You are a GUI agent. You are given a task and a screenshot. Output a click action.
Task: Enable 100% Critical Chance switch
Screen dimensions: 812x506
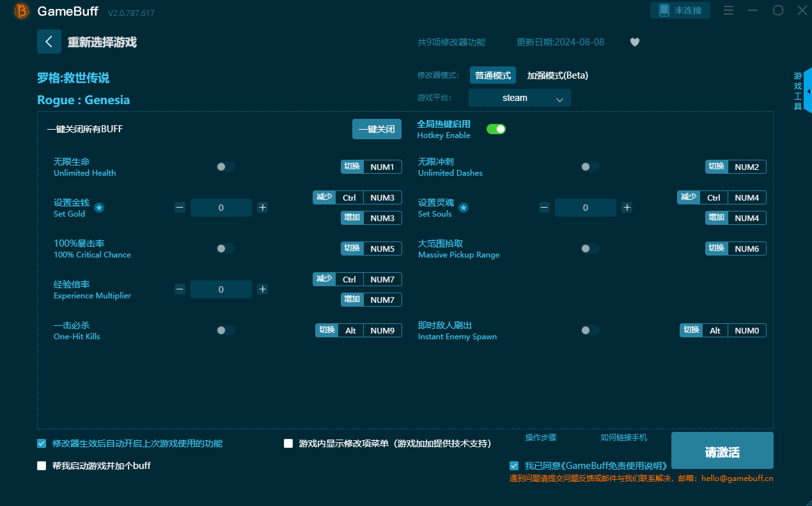click(x=226, y=249)
